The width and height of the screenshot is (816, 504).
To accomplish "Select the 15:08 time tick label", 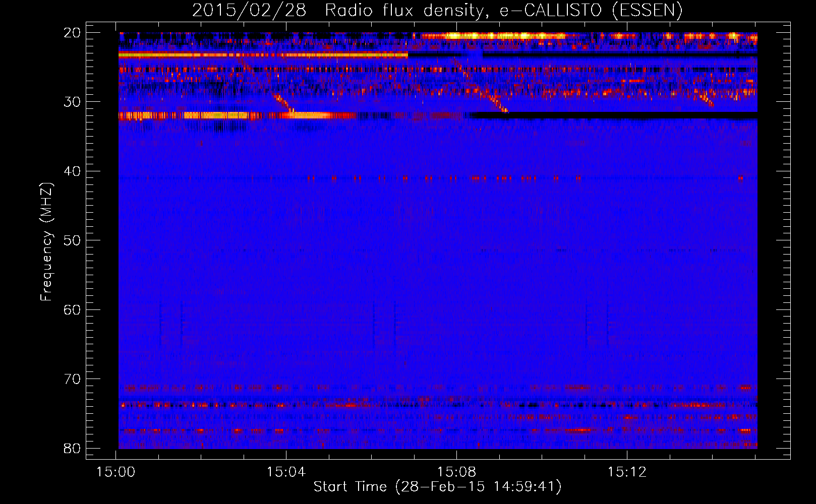I will tap(456, 472).
